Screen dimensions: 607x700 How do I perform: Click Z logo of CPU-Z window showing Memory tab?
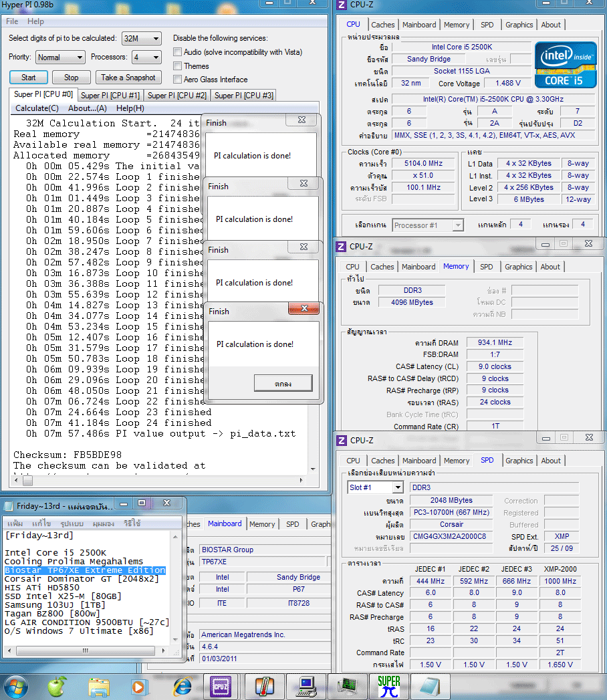click(342, 247)
